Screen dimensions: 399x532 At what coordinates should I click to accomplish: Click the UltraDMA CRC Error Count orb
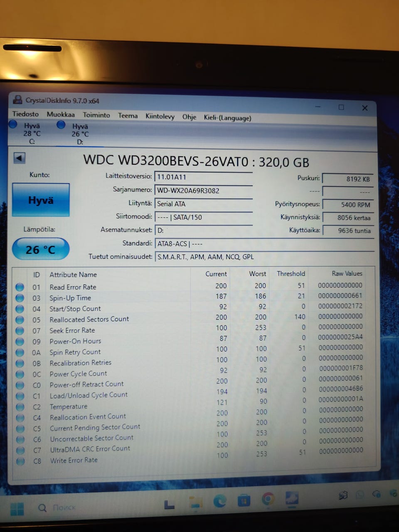pos(20,450)
